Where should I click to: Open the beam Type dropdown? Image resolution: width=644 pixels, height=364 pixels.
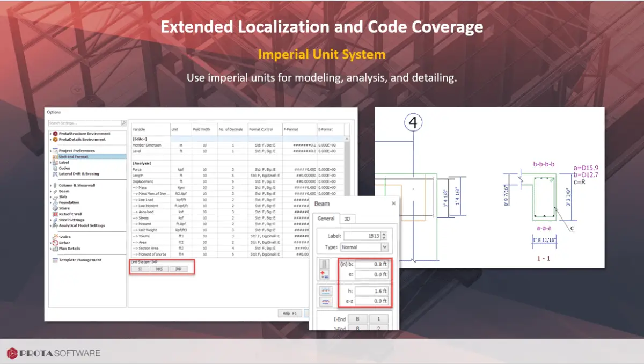coord(384,247)
